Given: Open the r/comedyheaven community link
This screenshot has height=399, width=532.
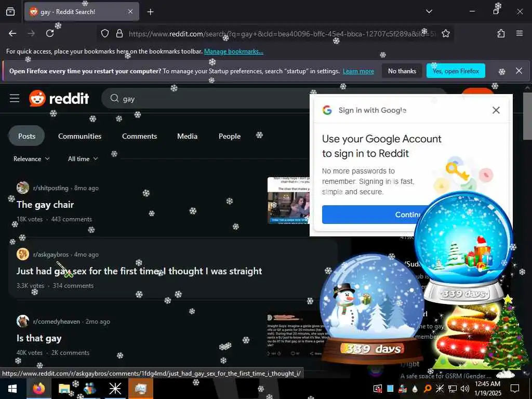Looking at the screenshot, I should [56, 321].
